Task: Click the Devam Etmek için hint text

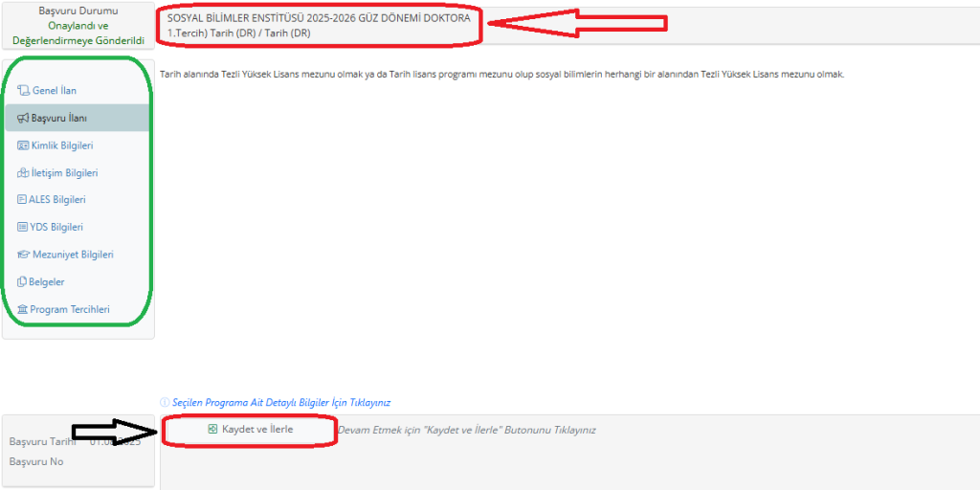Action: 466,431
